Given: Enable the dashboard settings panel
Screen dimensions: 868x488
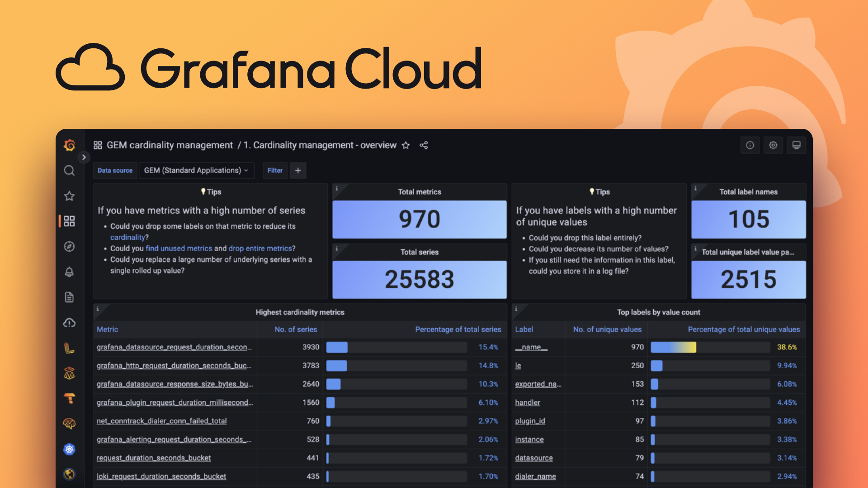Looking at the screenshot, I should (773, 145).
